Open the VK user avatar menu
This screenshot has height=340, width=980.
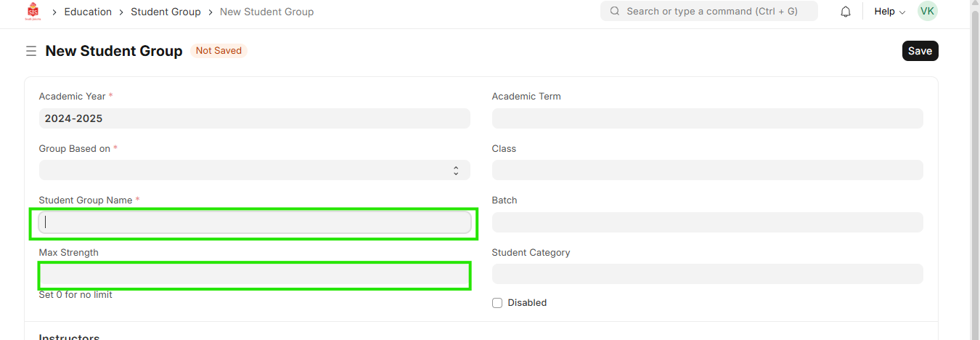(x=927, y=12)
